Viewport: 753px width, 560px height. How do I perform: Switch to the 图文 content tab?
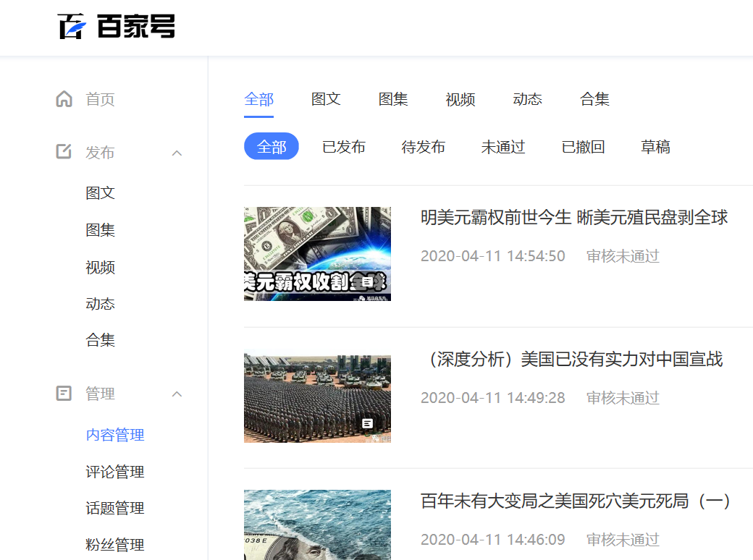pyautogui.click(x=326, y=99)
